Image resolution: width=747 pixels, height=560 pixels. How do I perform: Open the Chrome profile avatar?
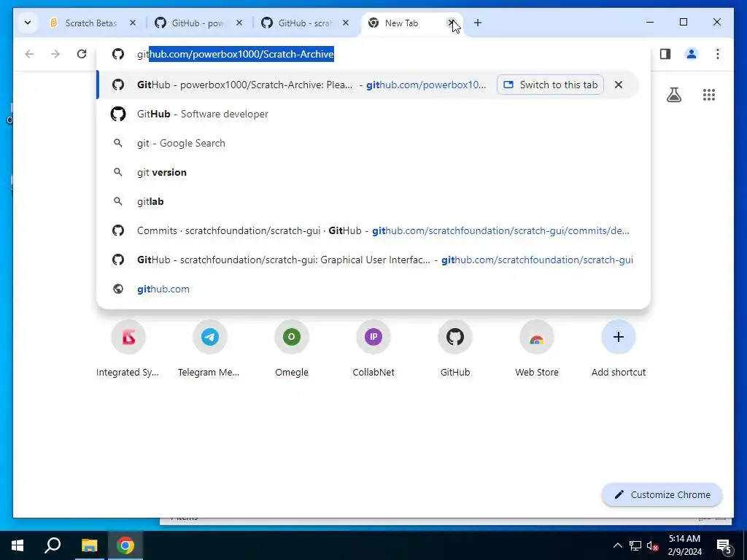[692, 54]
